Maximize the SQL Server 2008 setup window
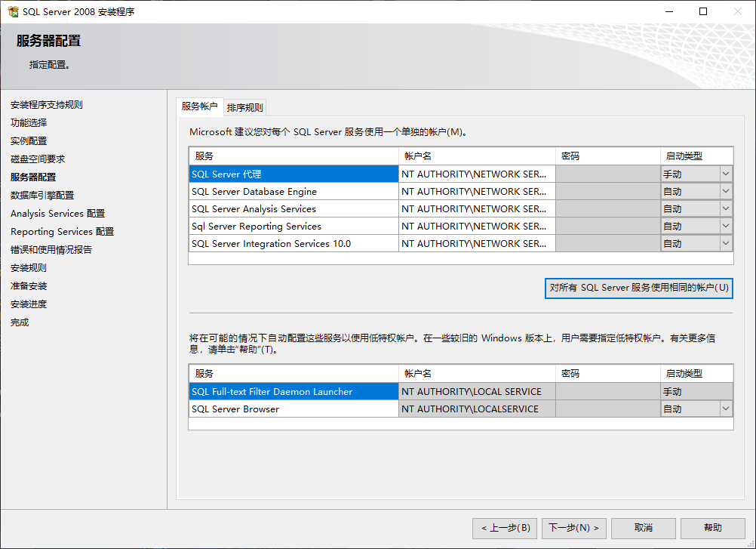The image size is (756, 549). 703,11
